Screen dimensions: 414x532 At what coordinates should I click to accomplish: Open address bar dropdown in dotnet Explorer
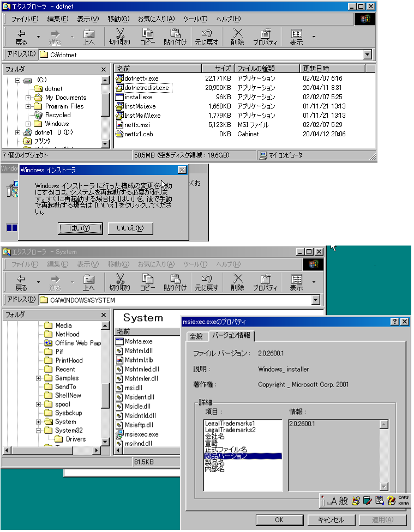[x=368, y=55]
